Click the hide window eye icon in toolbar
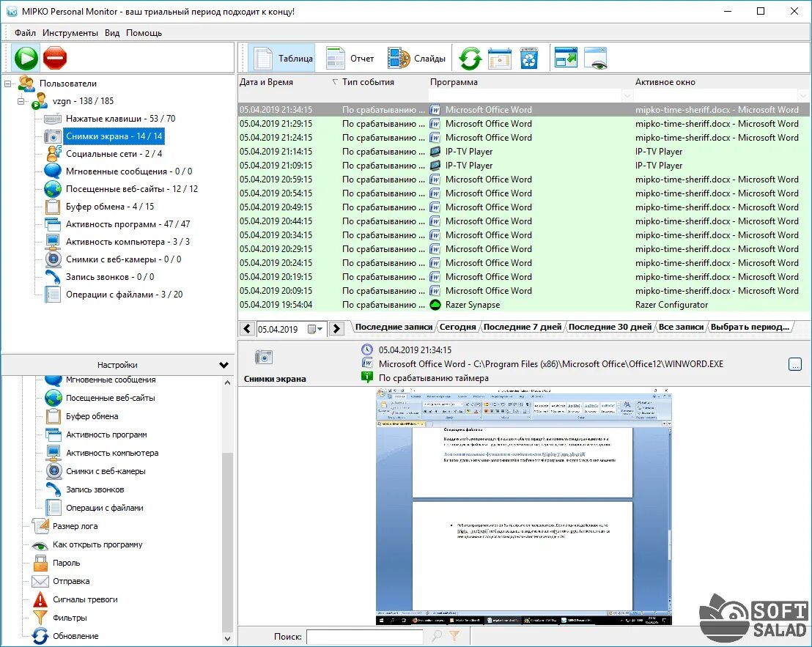The width and height of the screenshot is (812, 647). (x=596, y=57)
